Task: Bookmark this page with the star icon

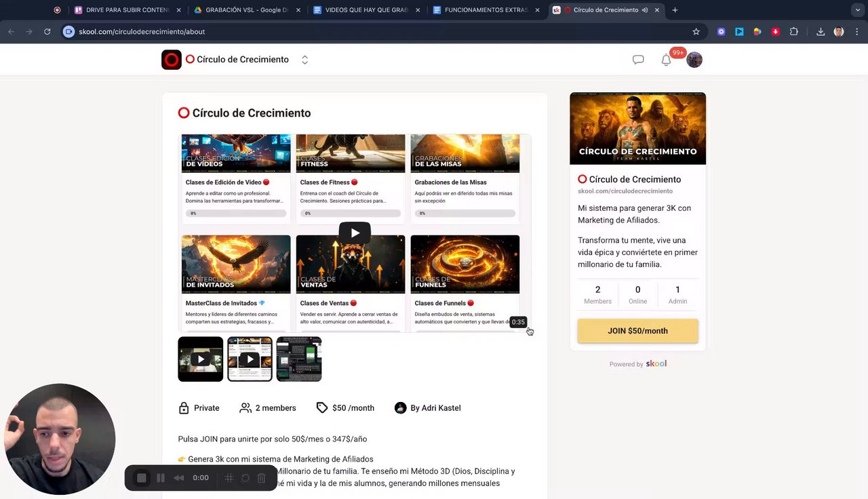Action: (x=696, y=31)
